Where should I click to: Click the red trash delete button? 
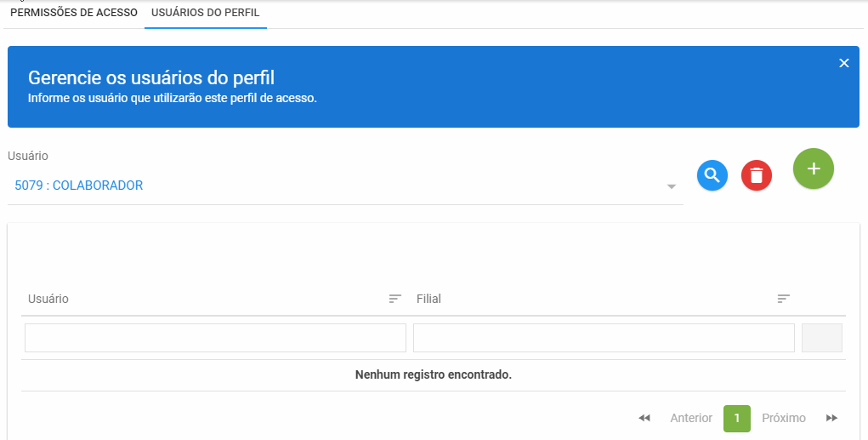tap(756, 175)
